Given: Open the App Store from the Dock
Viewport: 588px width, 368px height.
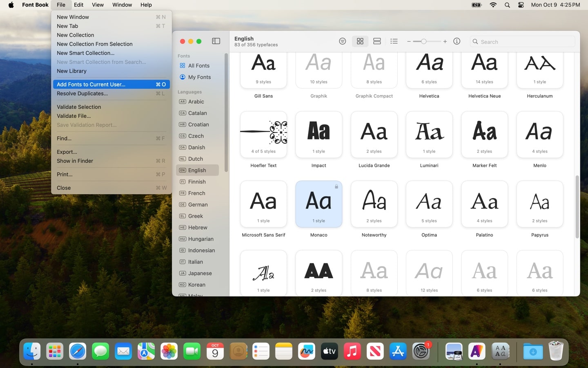Looking at the screenshot, I should pos(398,351).
